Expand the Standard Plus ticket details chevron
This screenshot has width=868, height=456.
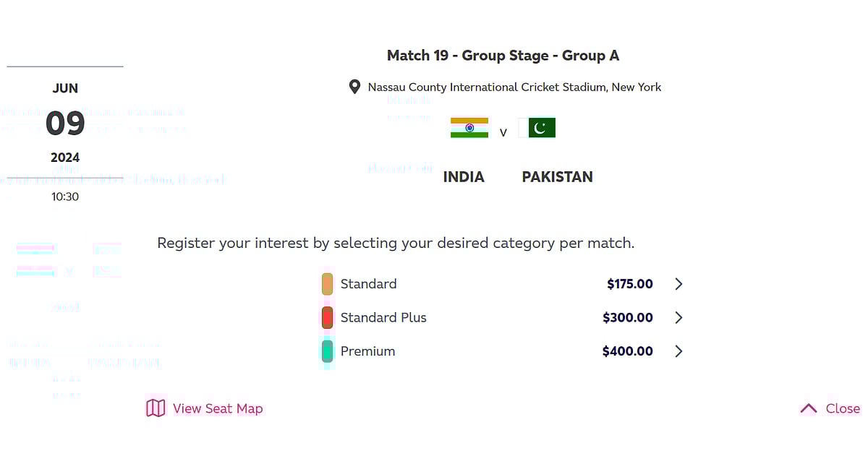(x=678, y=317)
